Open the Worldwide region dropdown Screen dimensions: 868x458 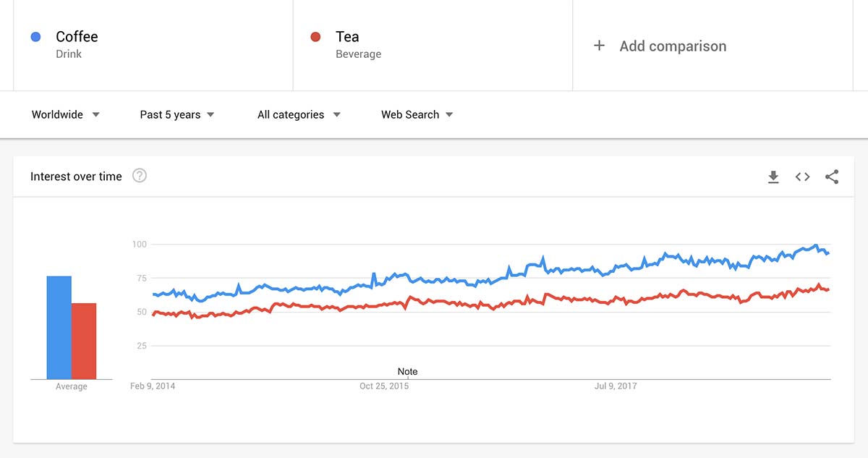[x=65, y=114]
